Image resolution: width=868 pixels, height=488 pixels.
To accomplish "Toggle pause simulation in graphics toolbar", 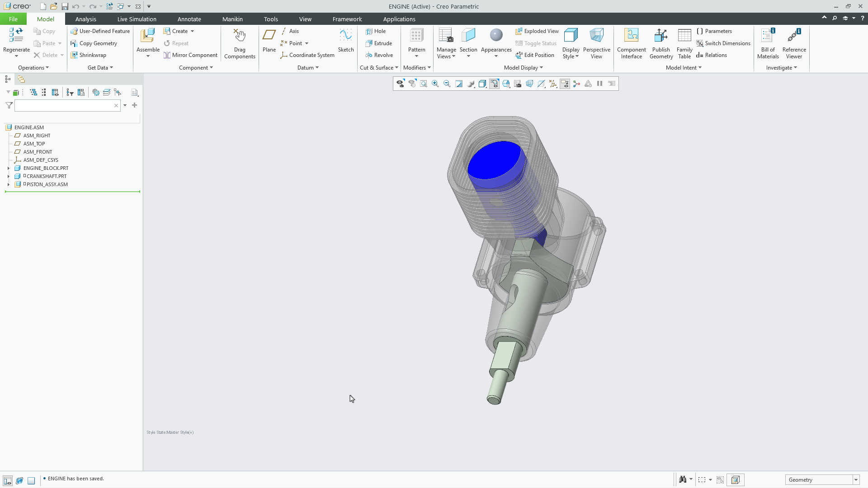I will click(600, 84).
